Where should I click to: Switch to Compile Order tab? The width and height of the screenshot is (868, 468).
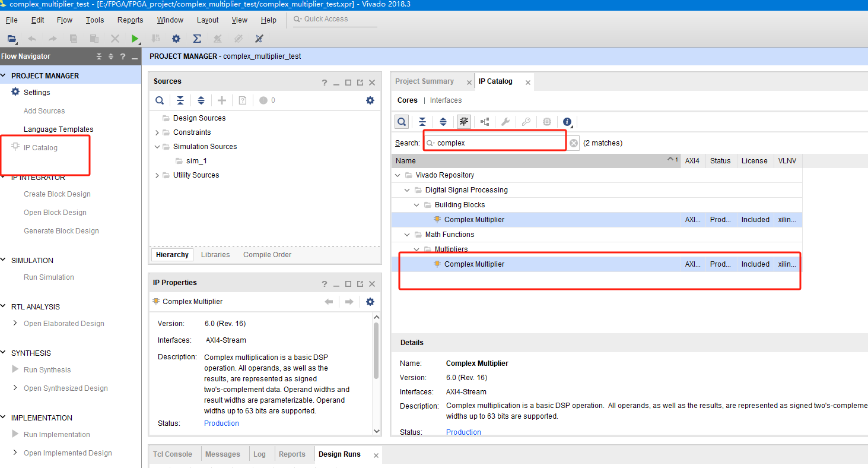(x=268, y=255)
